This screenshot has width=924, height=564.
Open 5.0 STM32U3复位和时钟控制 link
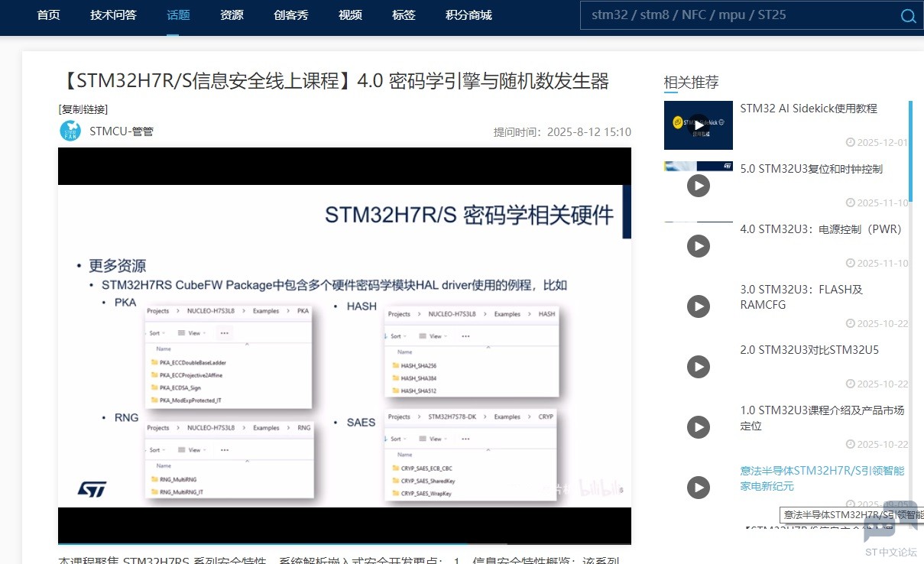(x=812, y=169)
